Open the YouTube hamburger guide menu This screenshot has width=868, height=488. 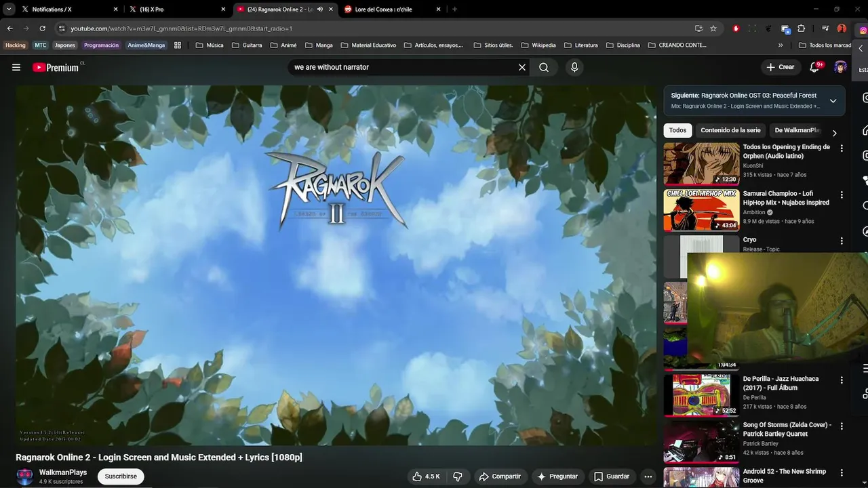coord(16,67)
